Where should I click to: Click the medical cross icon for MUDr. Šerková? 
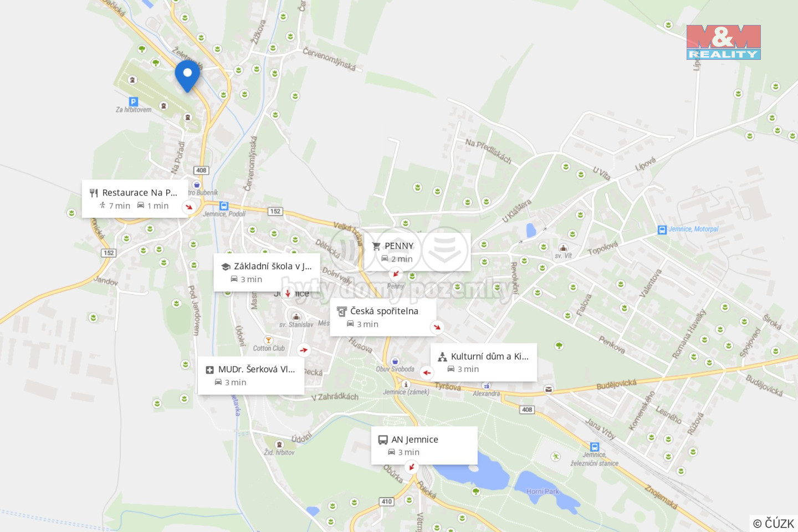[209, 370]
